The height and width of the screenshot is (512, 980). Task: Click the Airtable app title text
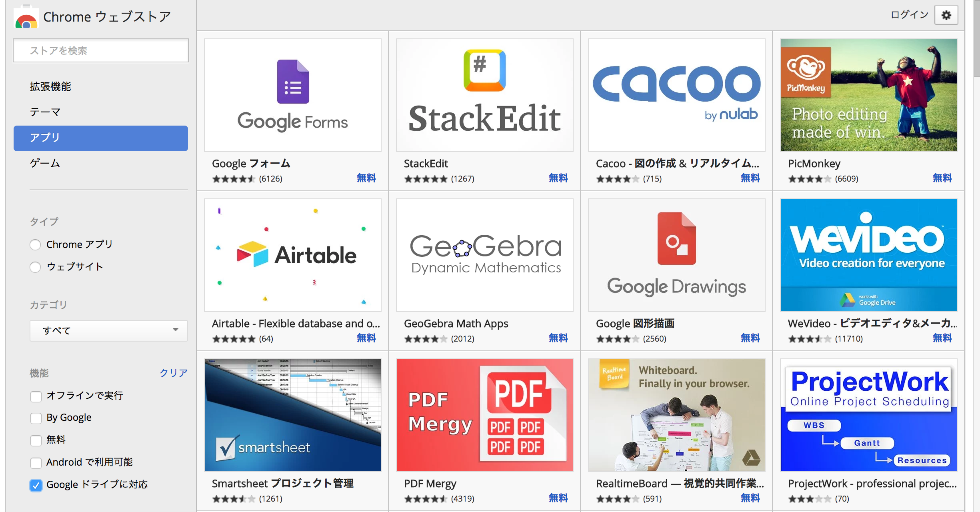296,323
